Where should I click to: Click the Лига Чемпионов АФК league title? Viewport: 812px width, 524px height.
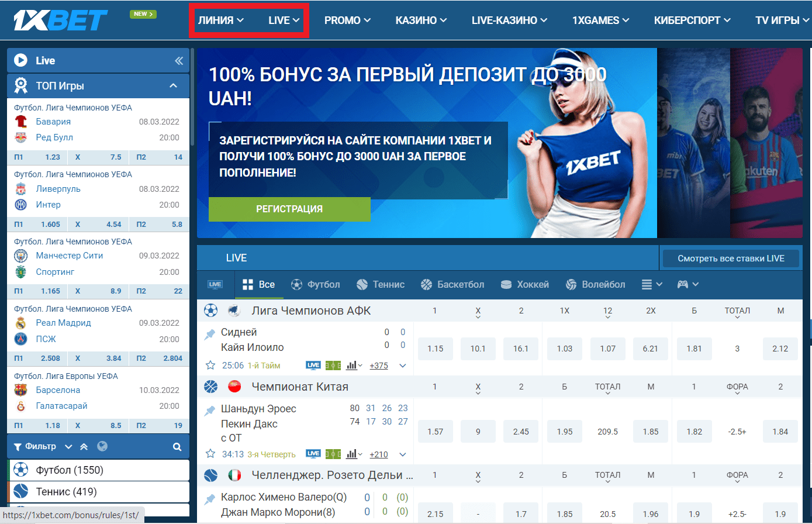tap(311, 311)
